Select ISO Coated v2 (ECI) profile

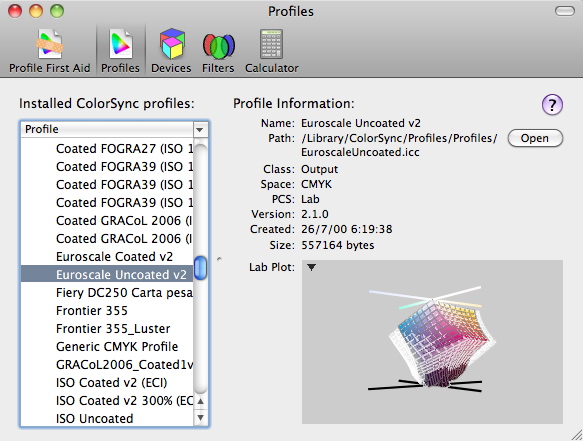coord(107,383)
